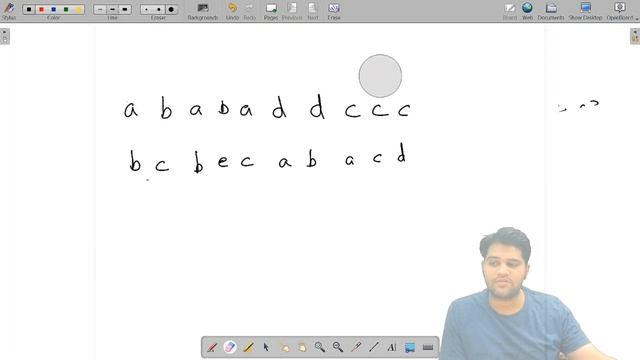Select the arrow Selector tool

click(266, 347)
